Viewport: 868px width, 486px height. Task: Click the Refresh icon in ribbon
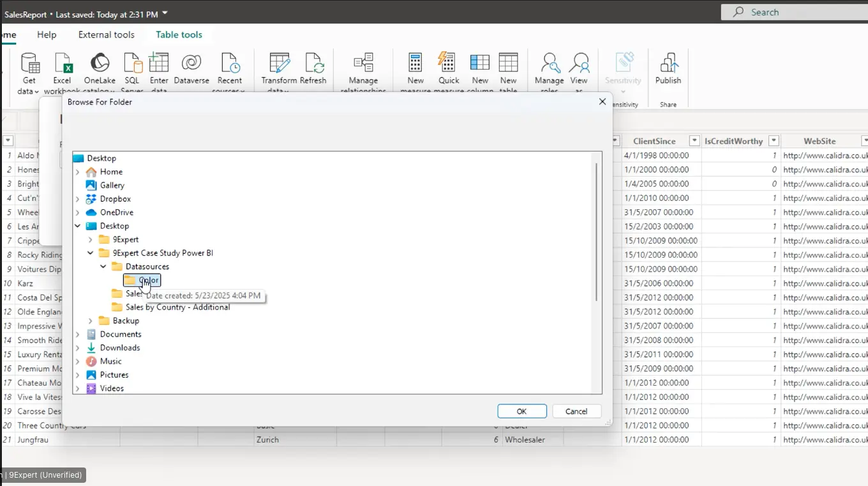coord(313,63)
